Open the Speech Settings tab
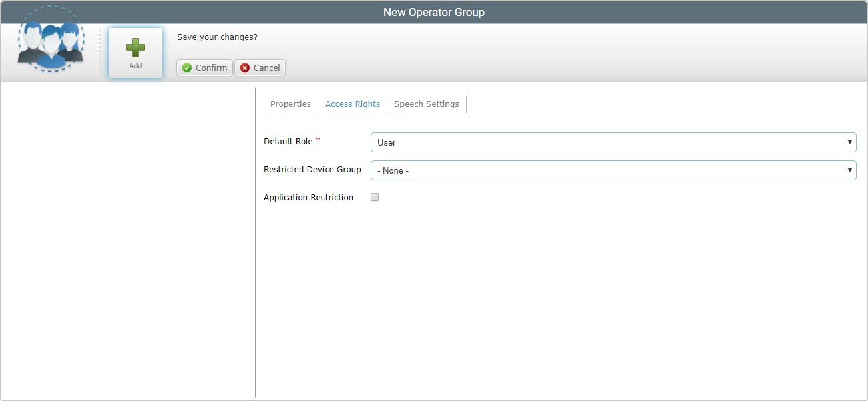 pyautogui.click(x=426, y=104)
